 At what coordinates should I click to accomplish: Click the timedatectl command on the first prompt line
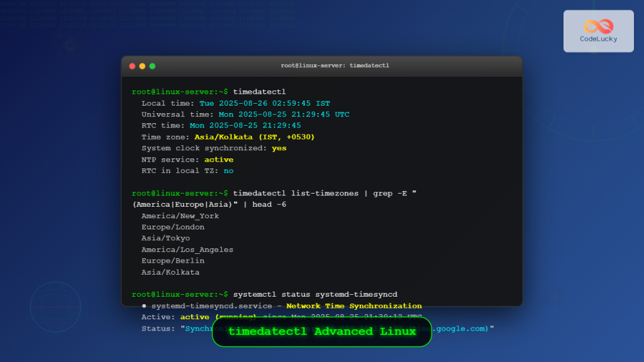(x=258, y=91)
